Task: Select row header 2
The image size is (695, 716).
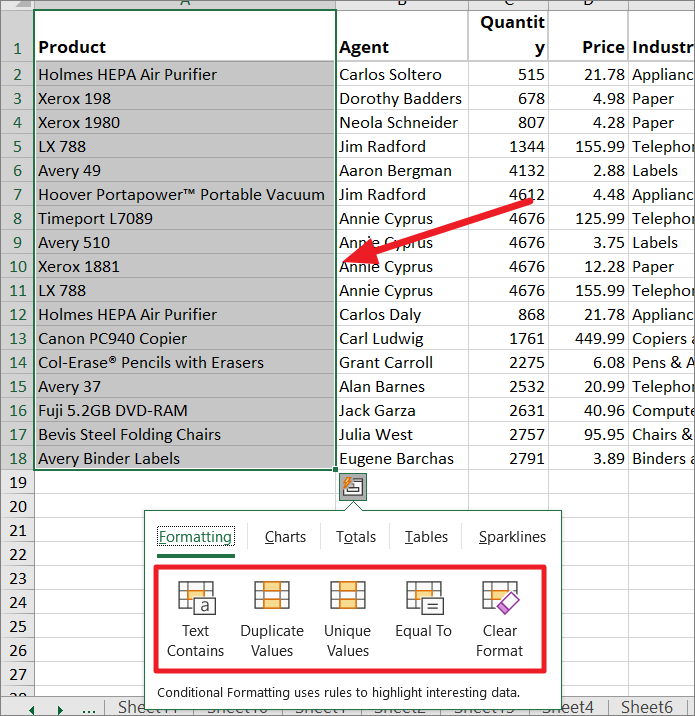Action: point(17,74)
